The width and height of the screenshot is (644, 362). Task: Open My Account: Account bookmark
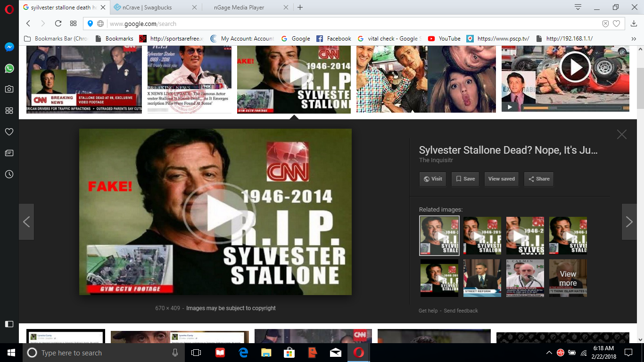pos(242,39)
